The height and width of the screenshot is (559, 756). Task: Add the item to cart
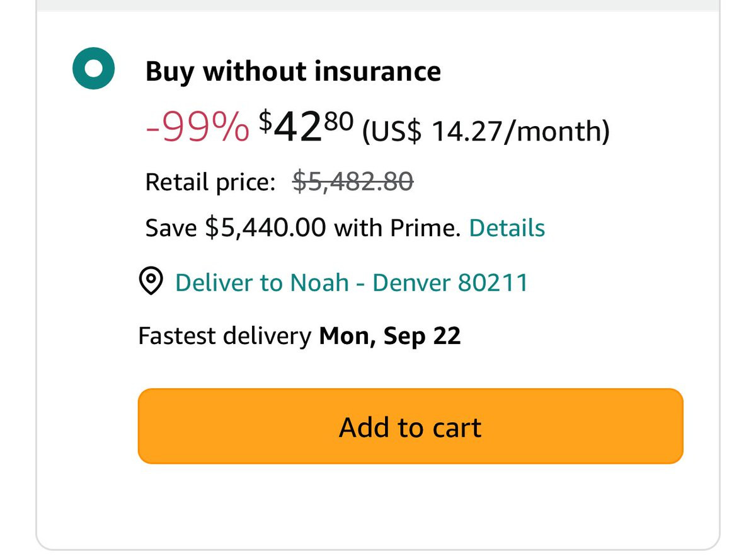coord(410,427)
